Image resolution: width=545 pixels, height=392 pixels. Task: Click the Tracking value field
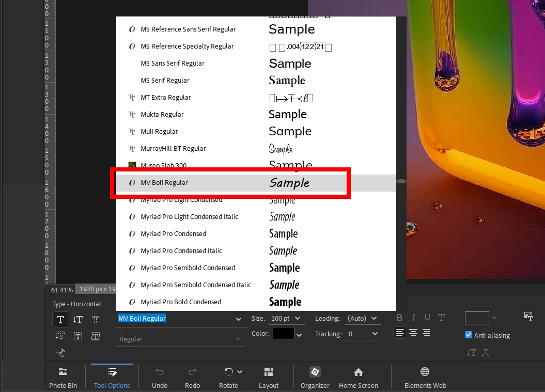(358, 334)
